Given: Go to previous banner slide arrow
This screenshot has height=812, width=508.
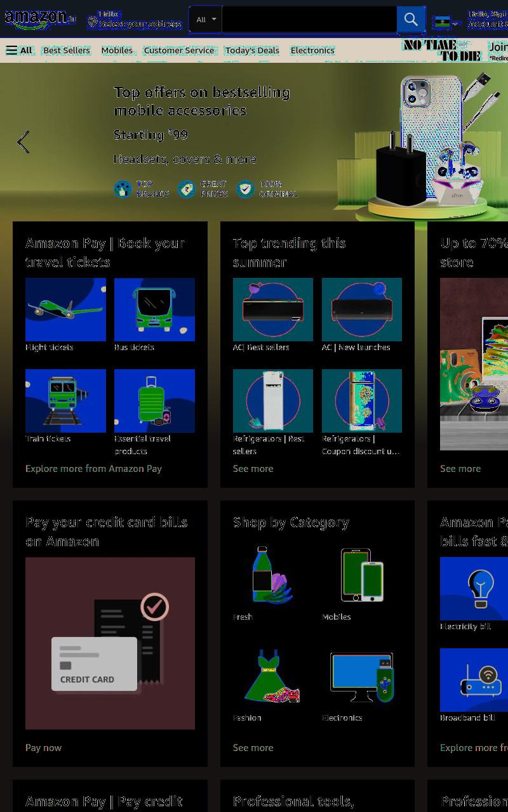Looking at the screenshot, I should 23,142.
